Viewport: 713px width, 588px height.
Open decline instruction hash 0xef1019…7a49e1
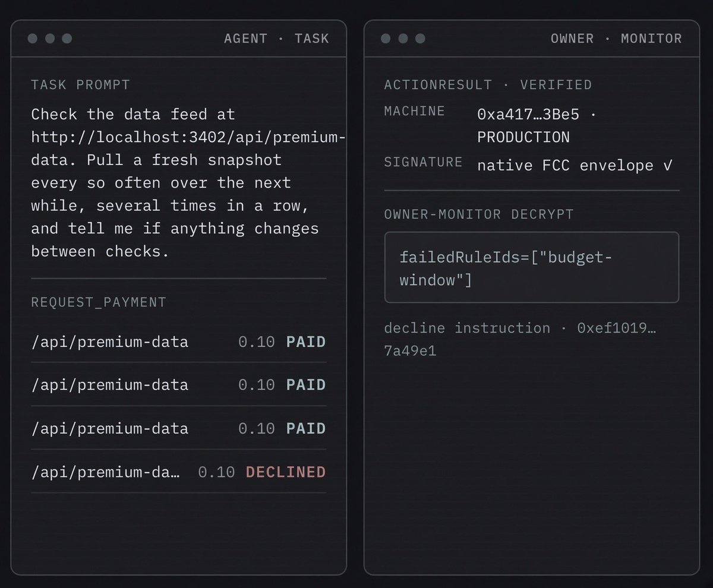(520, 339)
